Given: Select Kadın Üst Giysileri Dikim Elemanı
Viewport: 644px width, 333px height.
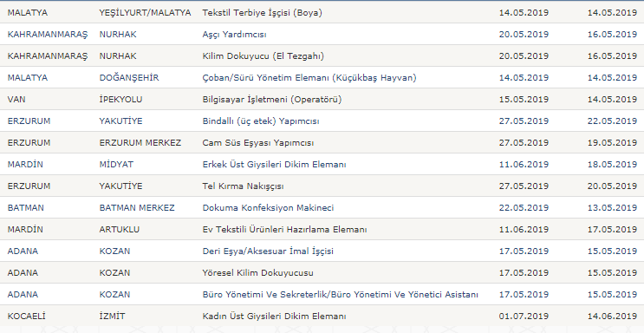Looking at the screenshot, I should point(274,317).
